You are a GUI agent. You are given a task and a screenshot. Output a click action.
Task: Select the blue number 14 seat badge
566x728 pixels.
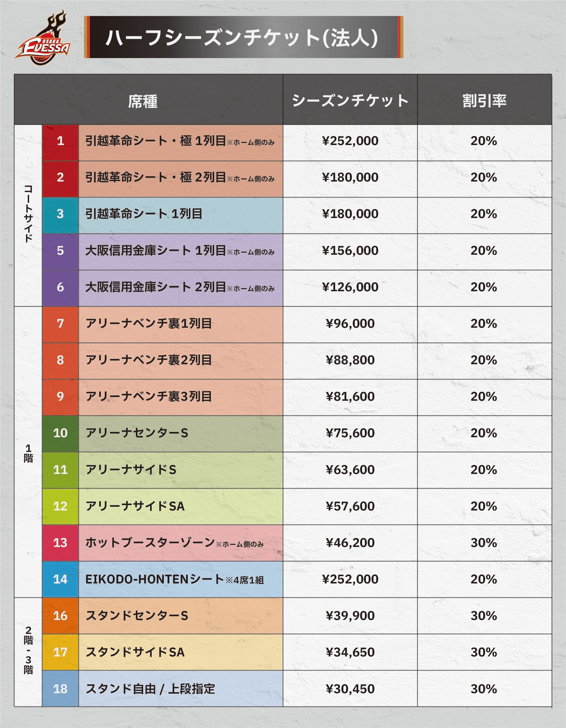tap(60, 580)
